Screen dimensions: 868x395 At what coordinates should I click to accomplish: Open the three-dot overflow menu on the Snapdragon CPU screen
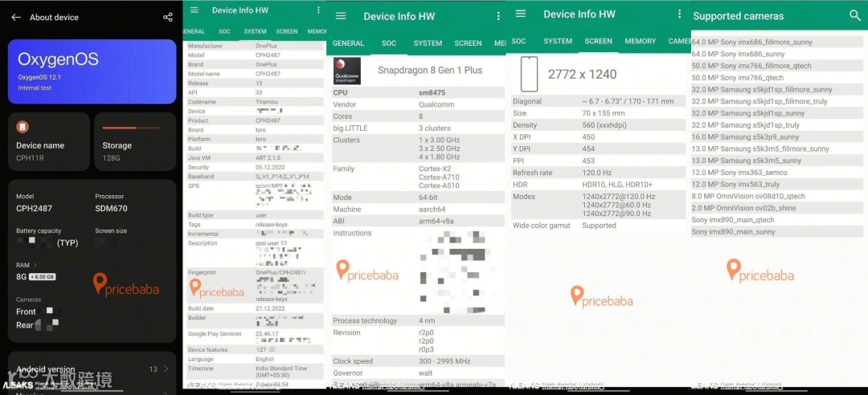click(499, 16)
